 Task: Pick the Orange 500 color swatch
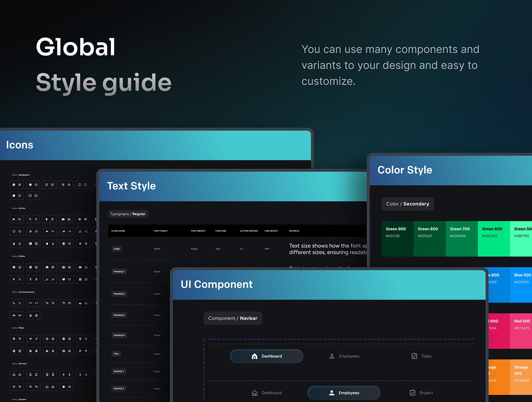click(521, 377)
